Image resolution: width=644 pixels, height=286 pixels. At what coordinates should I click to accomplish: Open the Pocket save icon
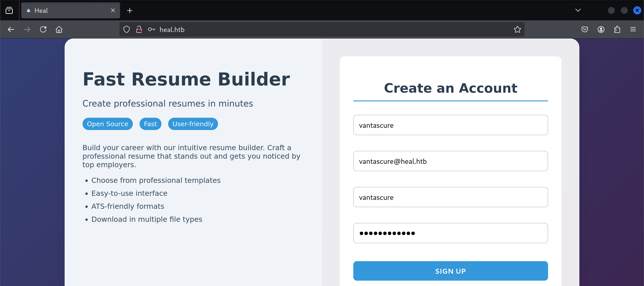click(x=585, y=30)
